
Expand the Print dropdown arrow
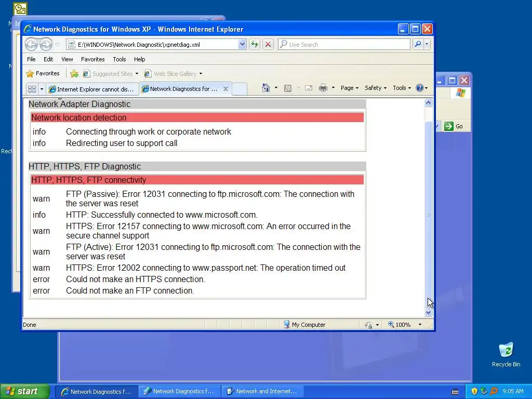click(333, 88)
